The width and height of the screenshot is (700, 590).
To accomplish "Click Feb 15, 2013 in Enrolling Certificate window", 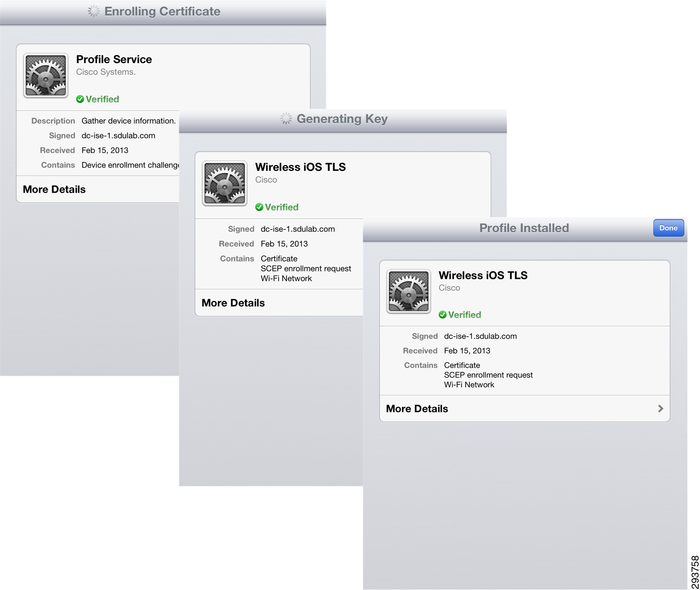I will pyautogui.click(x=105, y=150).
